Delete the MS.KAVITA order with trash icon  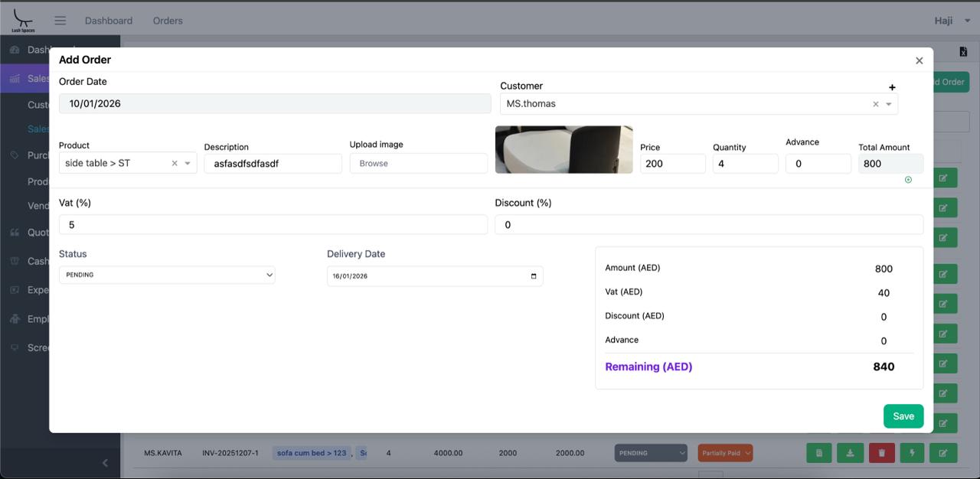click(881, 453)
